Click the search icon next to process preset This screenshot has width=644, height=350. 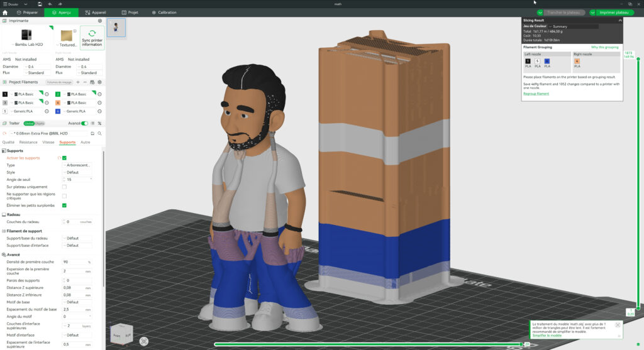pos(99,133)
